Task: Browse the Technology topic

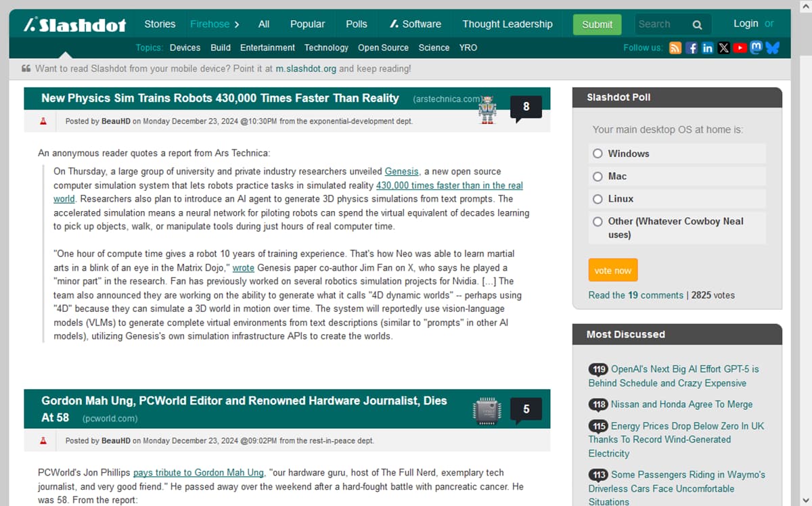Action: click(x=326, y=48)
